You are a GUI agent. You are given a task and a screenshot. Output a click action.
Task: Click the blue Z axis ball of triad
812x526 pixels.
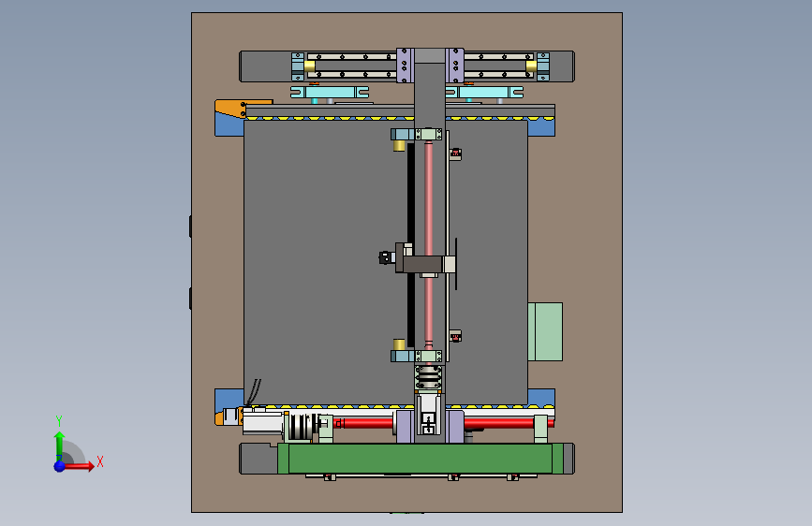pos(60,466)
